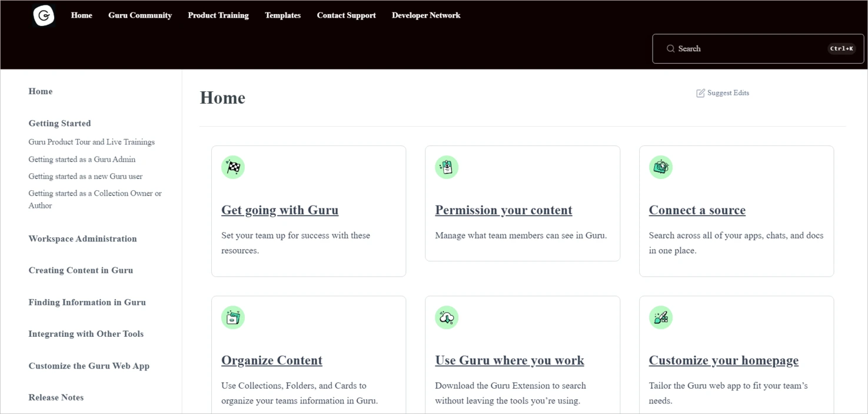The width and height of the screenshot is (868, 414).
Task: Focus the Search input field
Action: pos(758,49)
